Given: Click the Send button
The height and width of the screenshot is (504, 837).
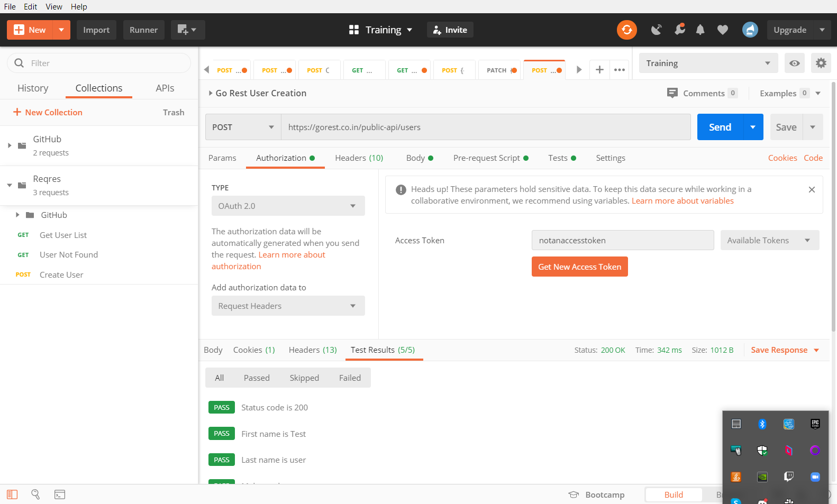Looking at the screenshot, I should [720, 127].
